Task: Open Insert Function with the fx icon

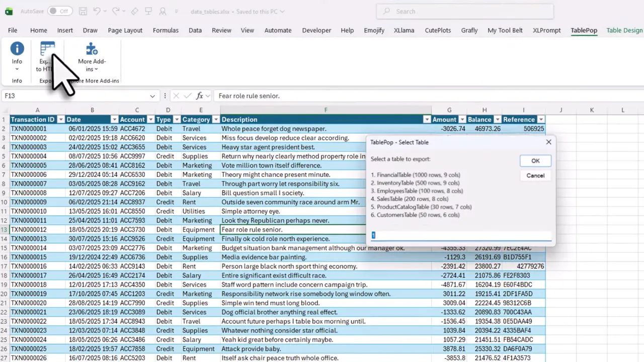Action: point(199,96)
